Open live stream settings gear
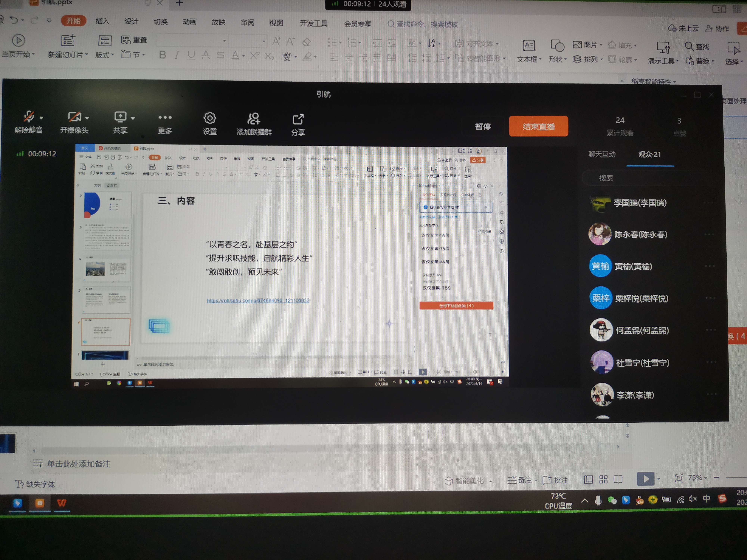This screenshot has width=747, height=560. pyautogui.click(x=210, y=119)
